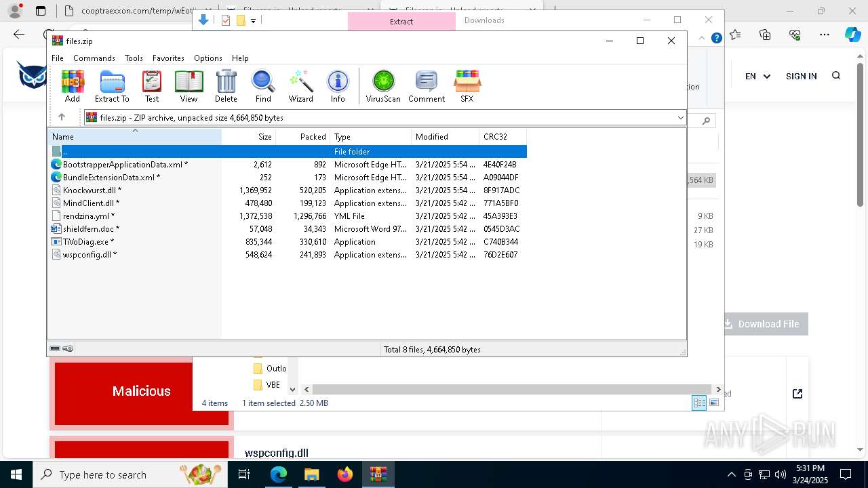868x488 pixels.
Task: Open Firefox from the taskbar
Action: 345,474
